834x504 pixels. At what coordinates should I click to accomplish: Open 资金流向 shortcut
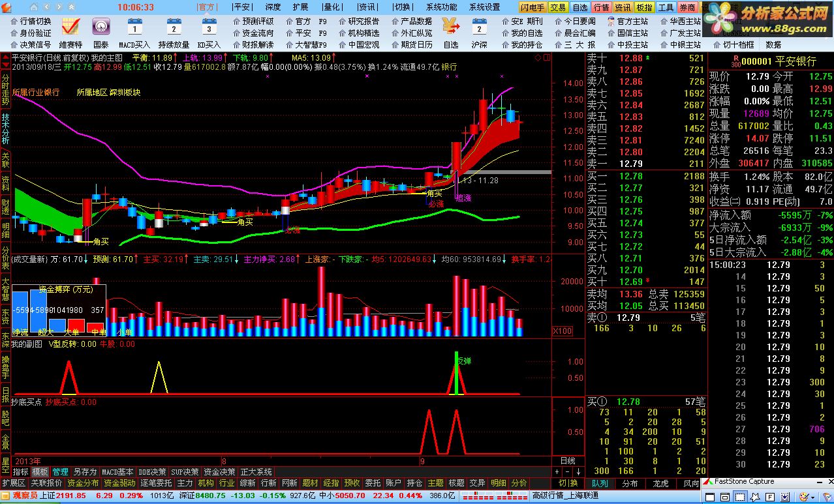pyautogui.click(x=253, y=33)
